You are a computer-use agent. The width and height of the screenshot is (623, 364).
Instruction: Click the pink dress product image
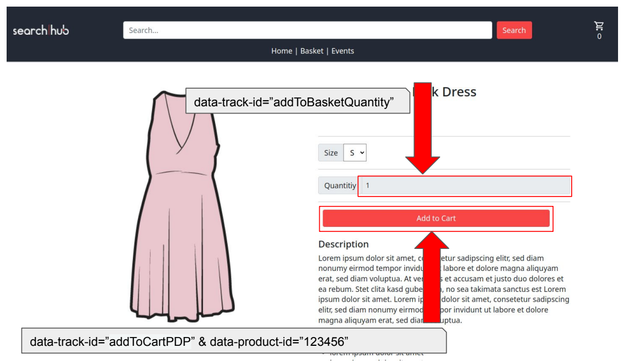(182, 207)
